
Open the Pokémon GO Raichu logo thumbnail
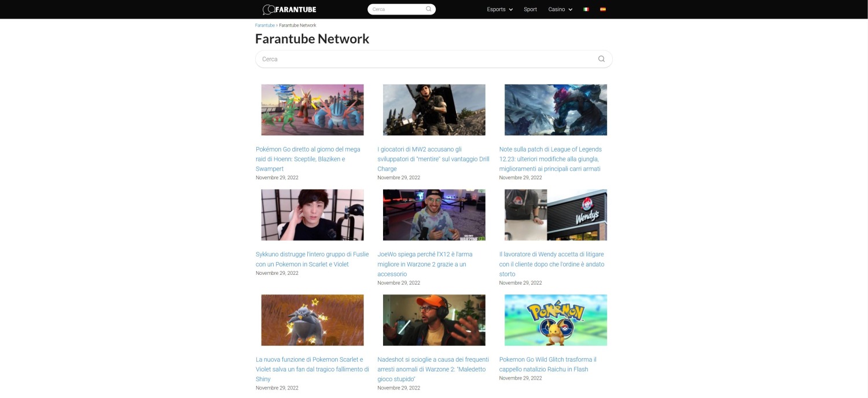(556, 320)
